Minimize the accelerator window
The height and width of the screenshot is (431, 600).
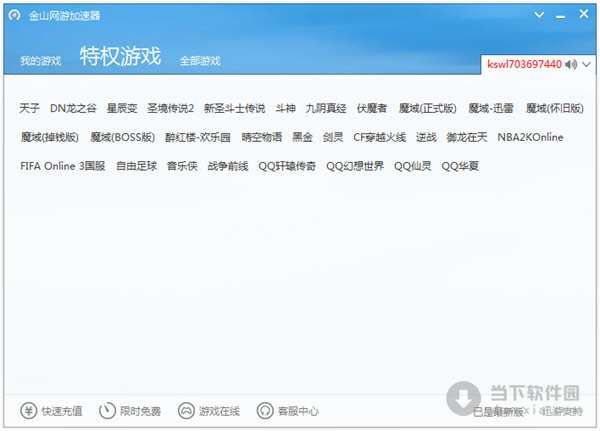[x=561, y=16]
